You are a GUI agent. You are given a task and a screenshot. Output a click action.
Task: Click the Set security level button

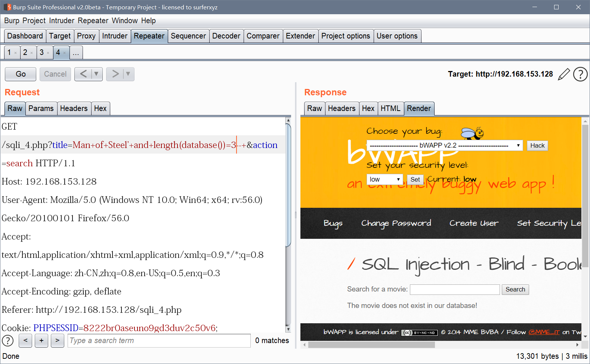415,179
